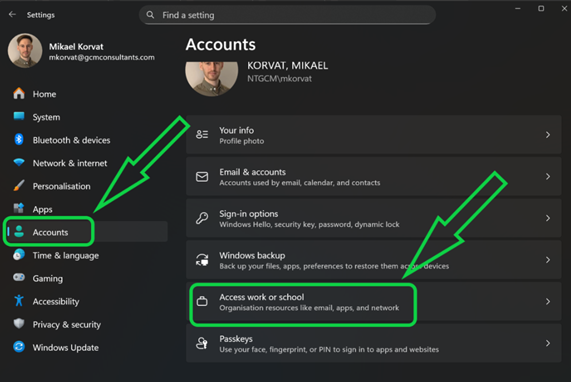The image size is (571, 382).
Task: Click the Bluetooth icon in sidebar
Action: tap(19, 139)
